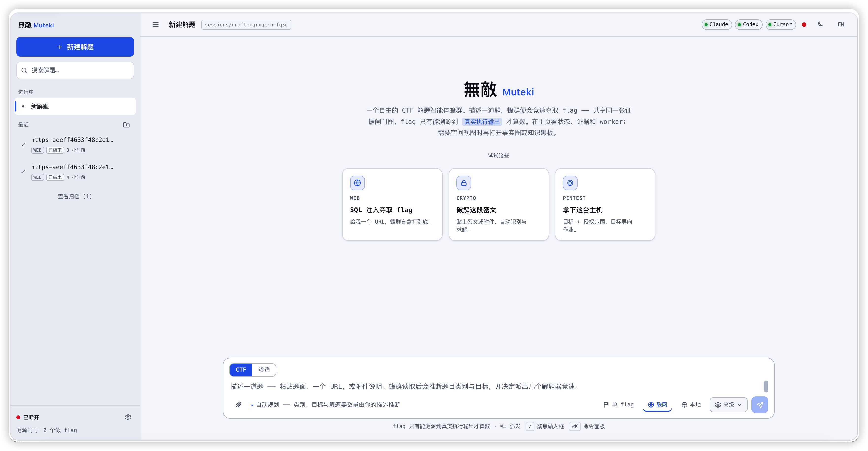This screenshot has width=868, height=451.
Task: Click the 已结束 tag on the 3 小时前 session
Action: pos(55,150)
